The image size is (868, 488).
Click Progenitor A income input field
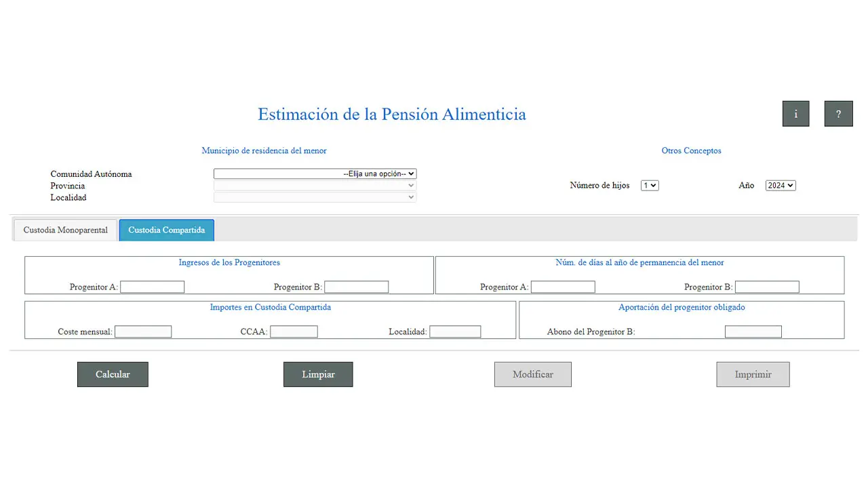click(x=152, y=286)
